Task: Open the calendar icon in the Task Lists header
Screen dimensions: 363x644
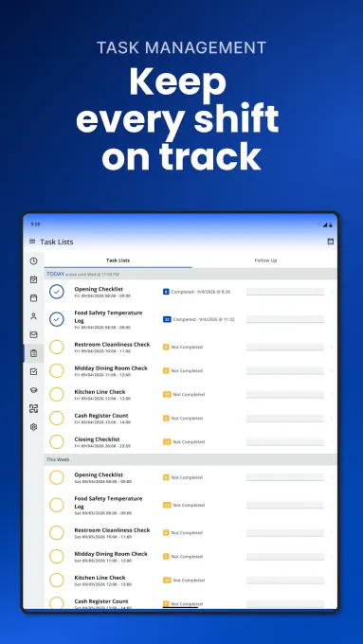Action: point(331,241)
